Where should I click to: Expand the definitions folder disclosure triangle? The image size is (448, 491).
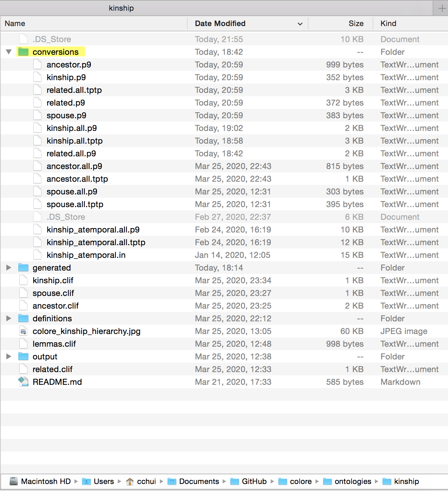pos(9,318)
